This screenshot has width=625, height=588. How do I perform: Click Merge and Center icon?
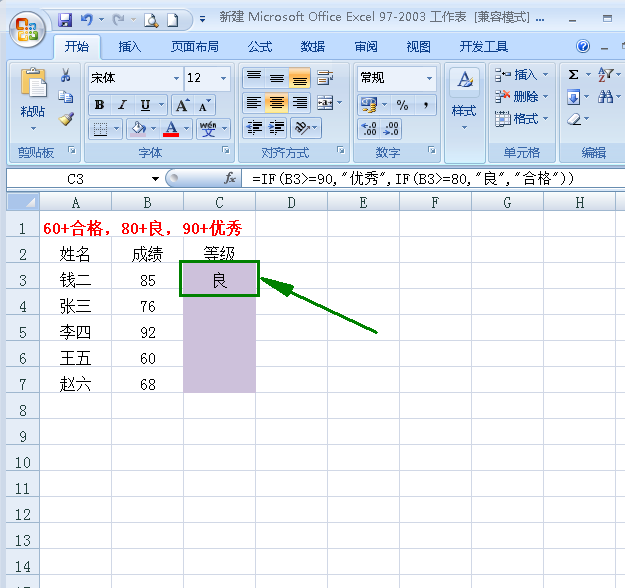325,103
